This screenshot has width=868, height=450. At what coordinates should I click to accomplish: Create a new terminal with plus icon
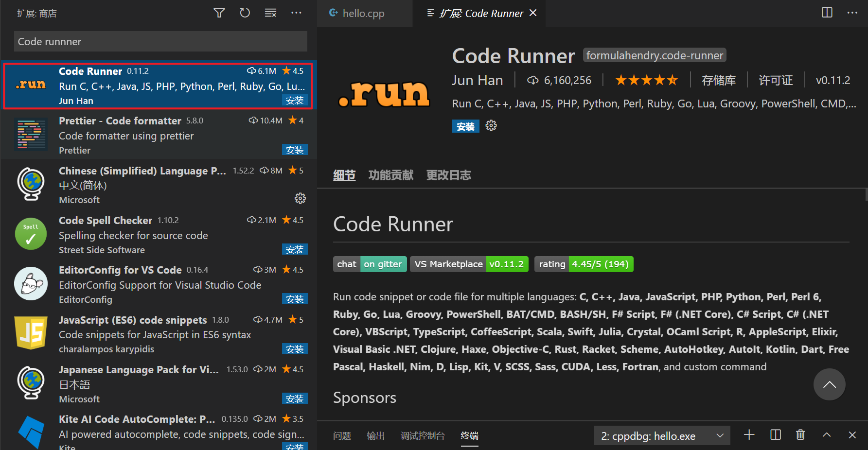(x=749, y=435)
